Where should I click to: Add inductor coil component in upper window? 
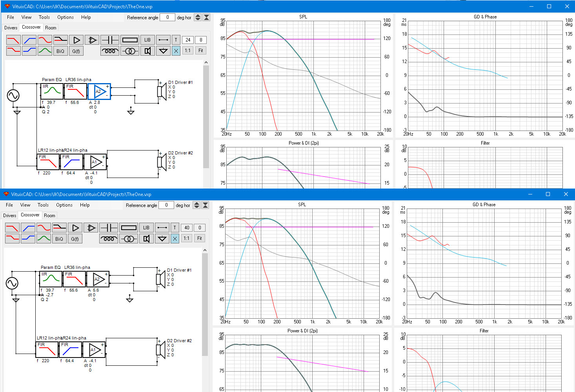pyautogui.click(x=110, y=51)
